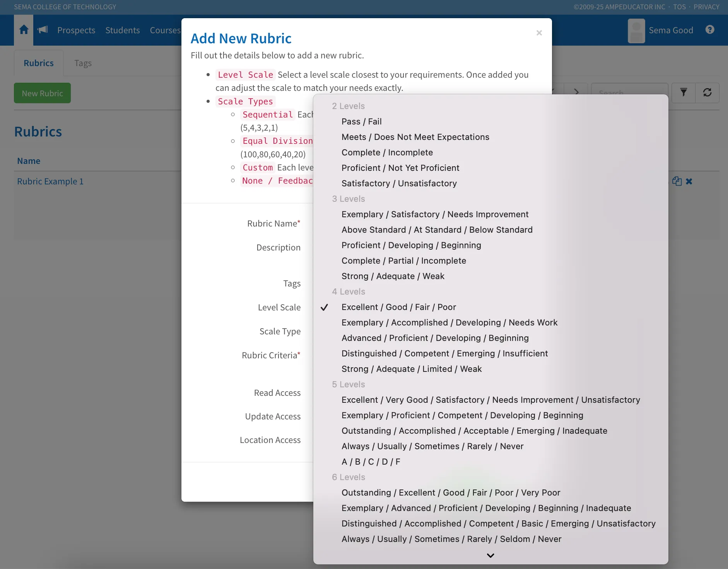Select Excellent / Very Good / Satisfactory scale

[x=490, y=400]
